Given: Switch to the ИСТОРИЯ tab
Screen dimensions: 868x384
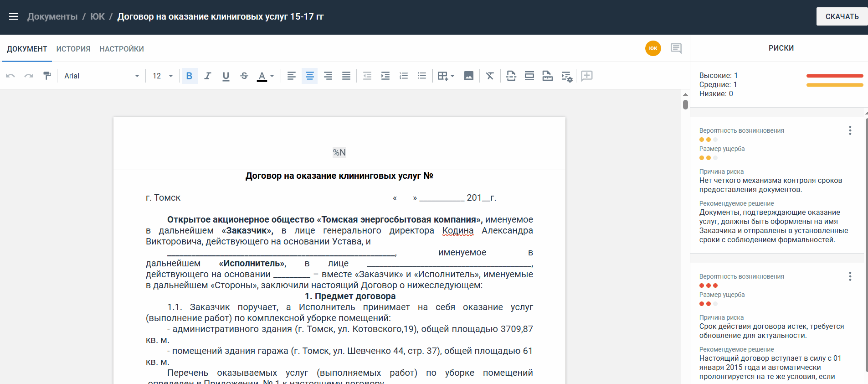Looking at the screenshot, I should tap(73, 49).
